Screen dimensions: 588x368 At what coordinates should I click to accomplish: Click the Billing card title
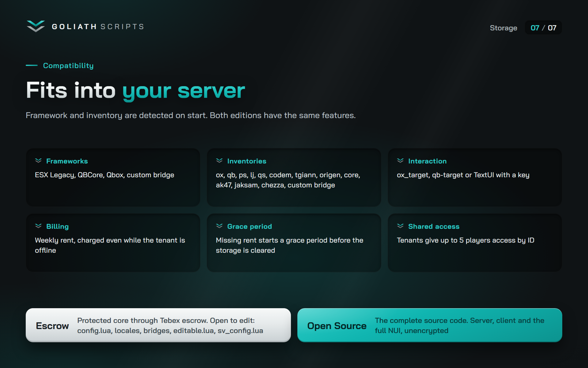pyautogui.click(x=58, y=226)
